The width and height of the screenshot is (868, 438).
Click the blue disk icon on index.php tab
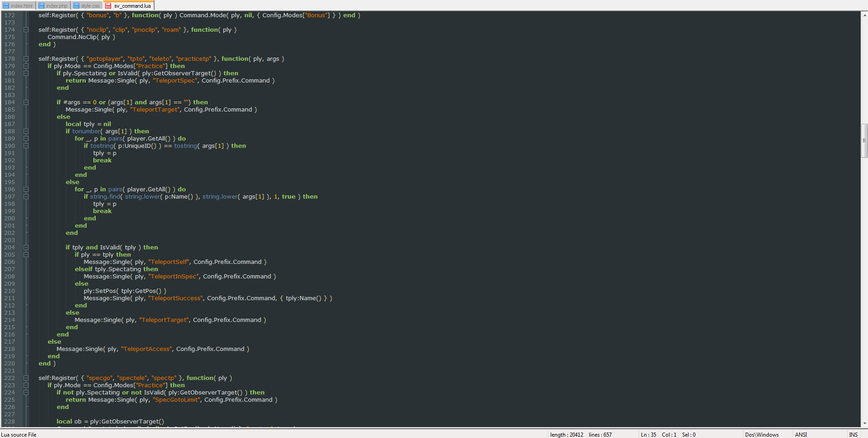(x=41, y=6)
